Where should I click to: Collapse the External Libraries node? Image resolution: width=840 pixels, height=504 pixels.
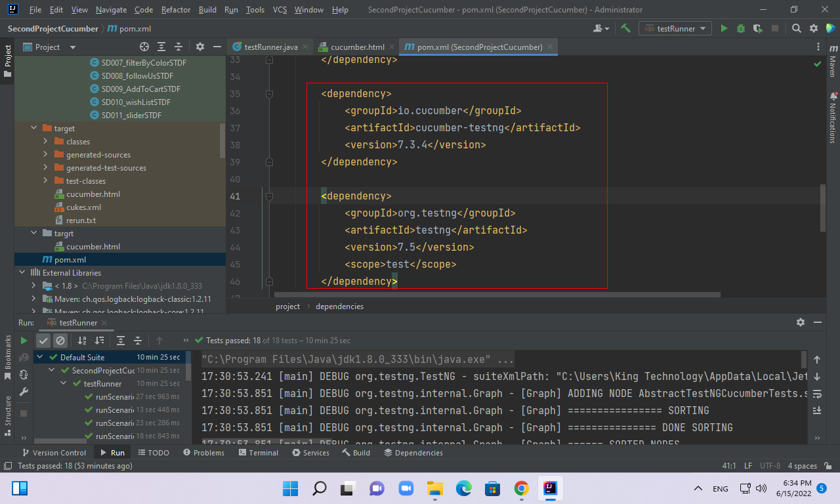(22, 272)
